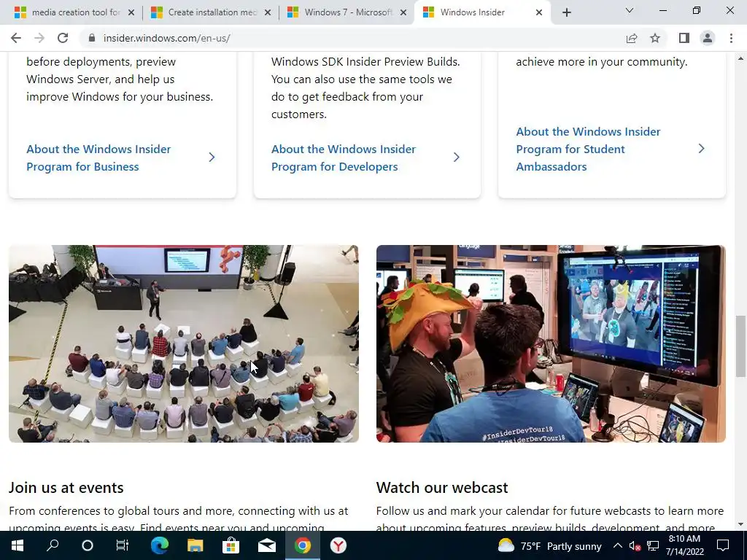Open the weather widget showing 75°F
The image size is (747, 560).
click(x=549, y=545)
